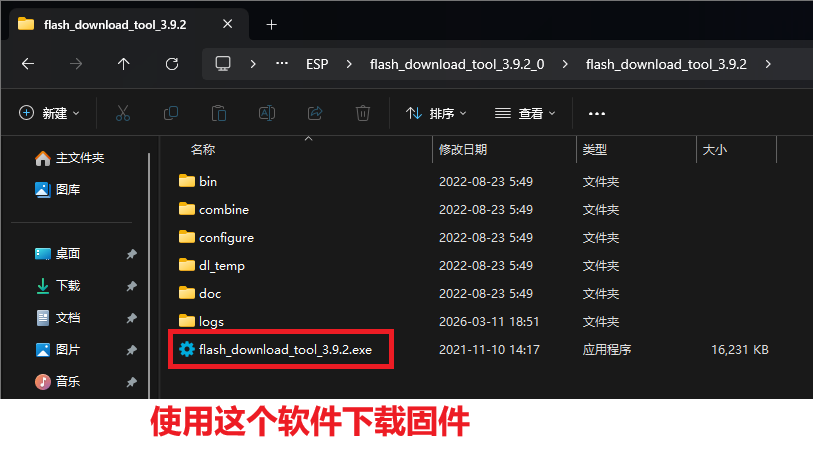Sort by 修改日期 column header
The image size is (813, 453).
463,150
